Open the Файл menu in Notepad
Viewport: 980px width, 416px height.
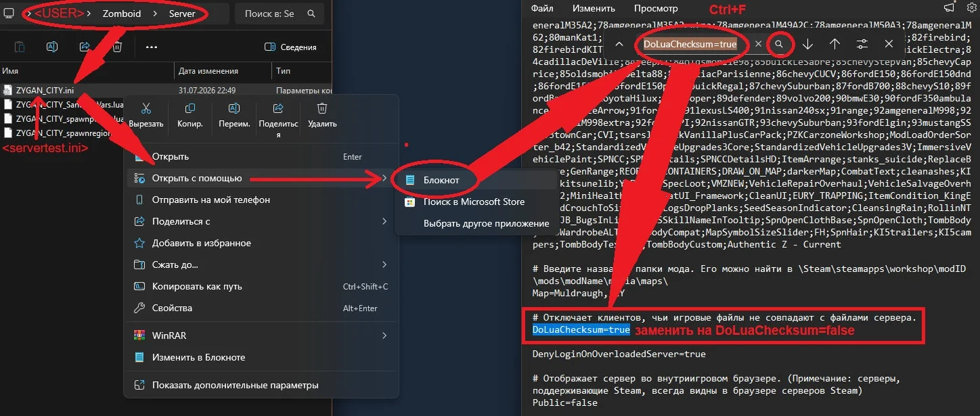542,9
